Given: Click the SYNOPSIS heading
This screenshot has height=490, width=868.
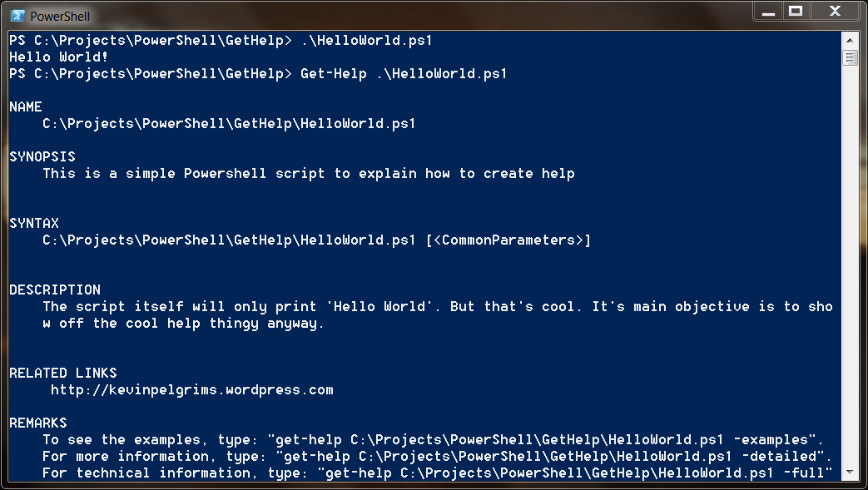Looking at the screenshot, I should 42,156.
